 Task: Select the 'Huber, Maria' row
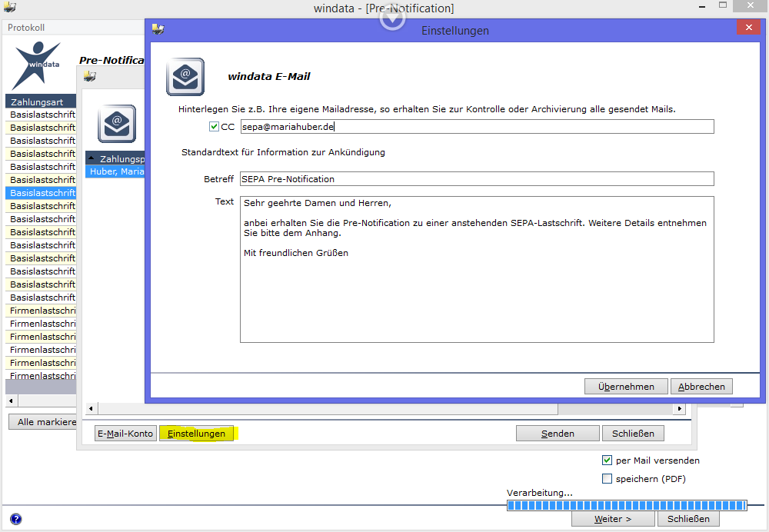(x=116, y=171)
